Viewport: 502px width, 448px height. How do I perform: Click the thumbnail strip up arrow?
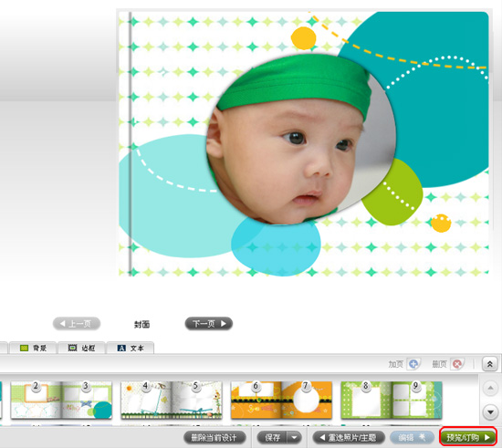pos(490,388)
